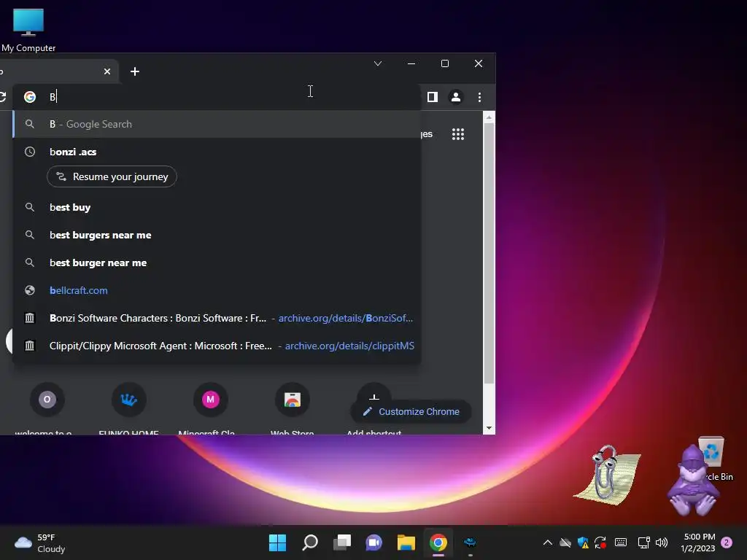Click the Windows Update restart tray icon
The image size is (747, 560).
click(600, 542)
